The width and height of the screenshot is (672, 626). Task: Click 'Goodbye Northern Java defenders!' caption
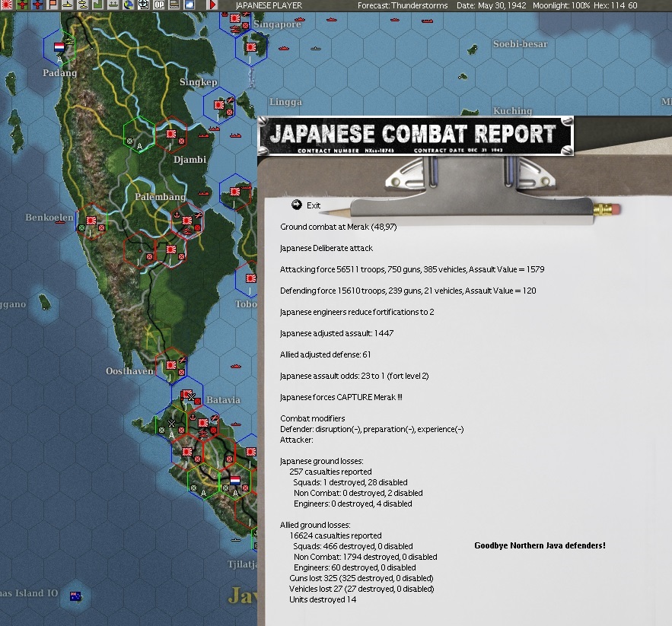[540, 545]
